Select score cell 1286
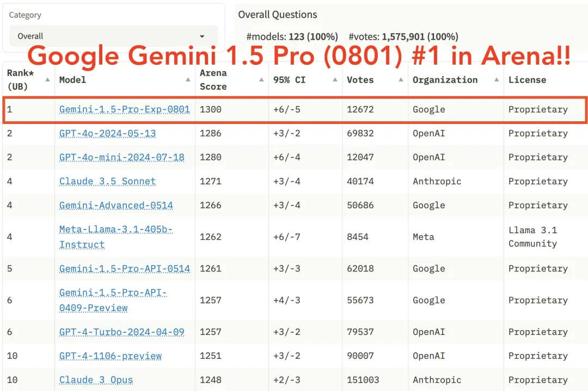 [x=211, y=133]
